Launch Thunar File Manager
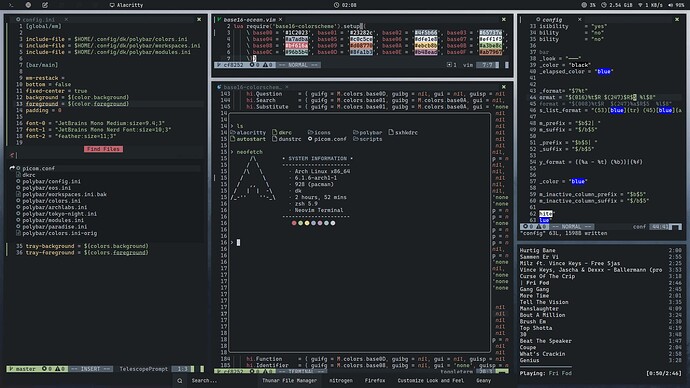This screenshot has width=690, height=388. 289,381
